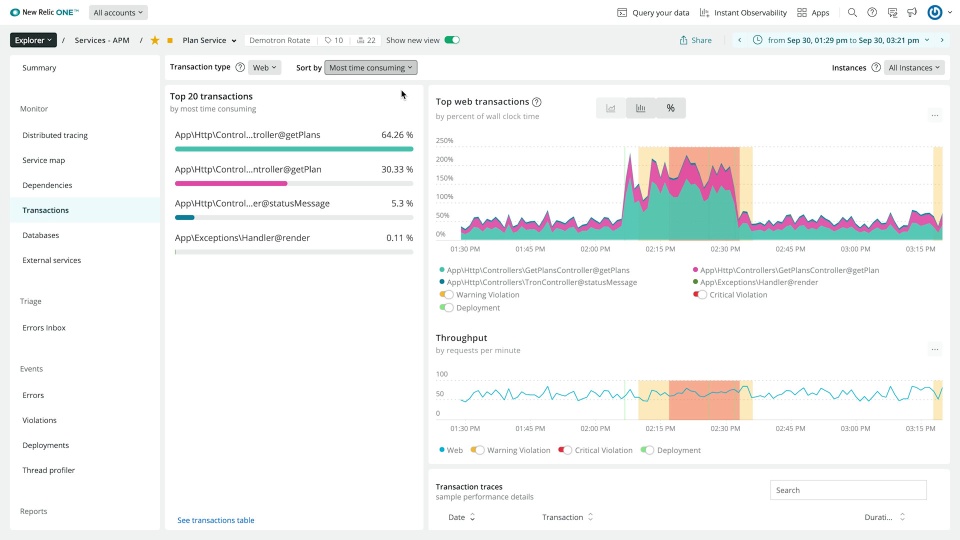Open Dependencies in sidebar
The width and height of the screenshot is (960, 540).
pos(47,186)
